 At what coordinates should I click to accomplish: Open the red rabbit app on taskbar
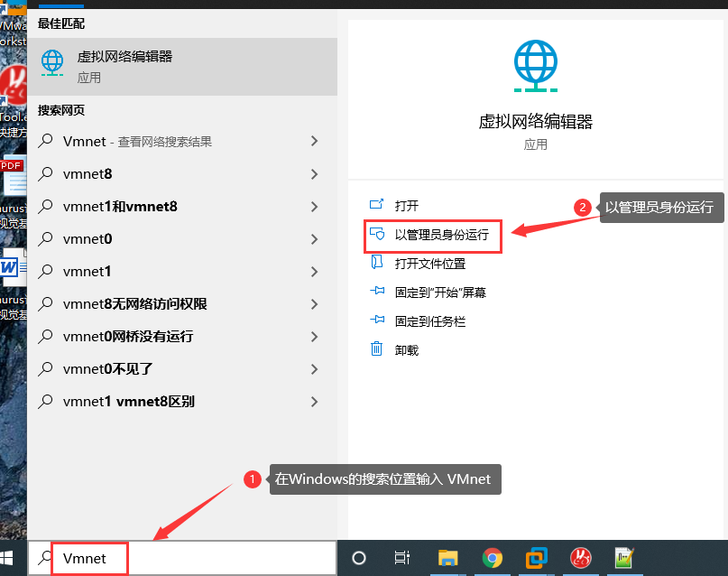581,558
